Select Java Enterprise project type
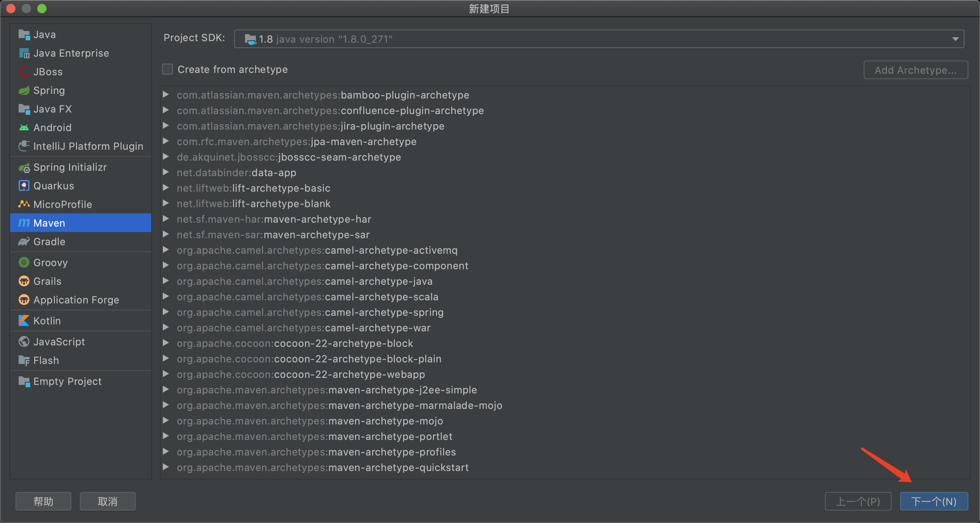The image size is (980, 523). [81, 53]
